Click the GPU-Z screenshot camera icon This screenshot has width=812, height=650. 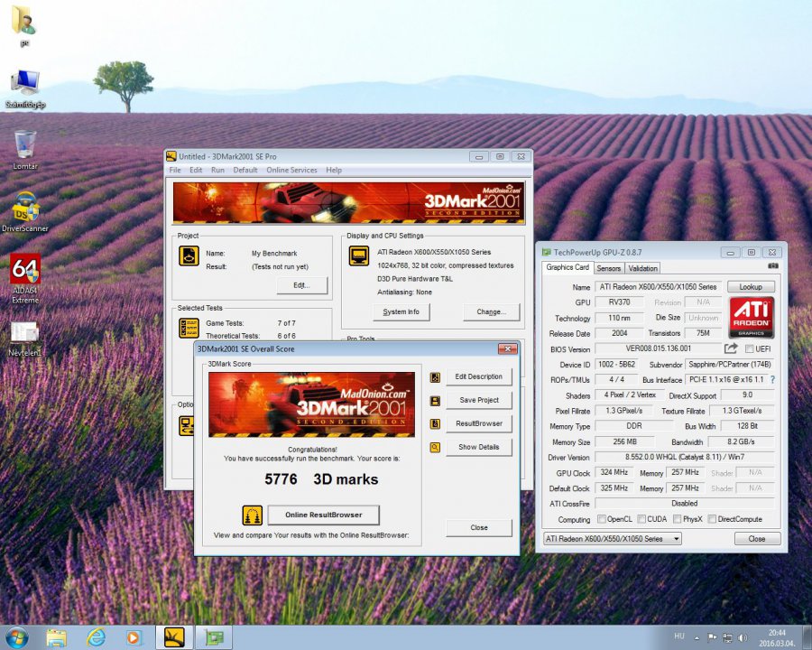click(x=773, y=265)
